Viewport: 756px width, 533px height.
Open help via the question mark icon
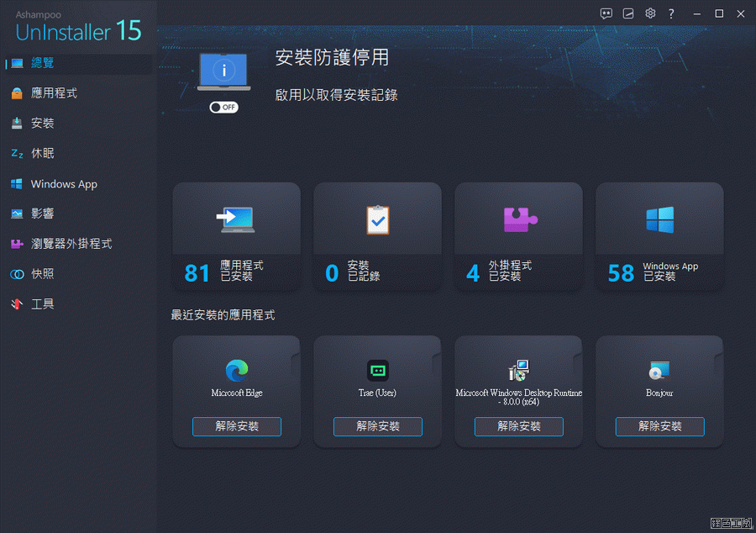pos(671,13)
